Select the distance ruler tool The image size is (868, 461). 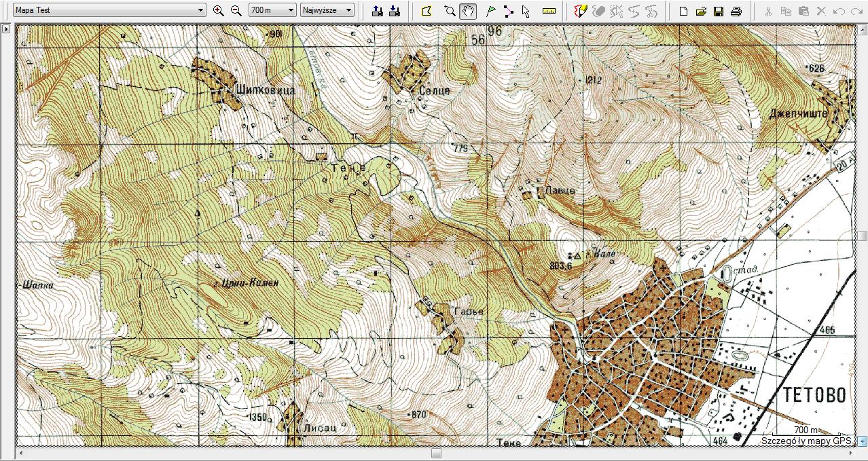[x=549, y=11]
